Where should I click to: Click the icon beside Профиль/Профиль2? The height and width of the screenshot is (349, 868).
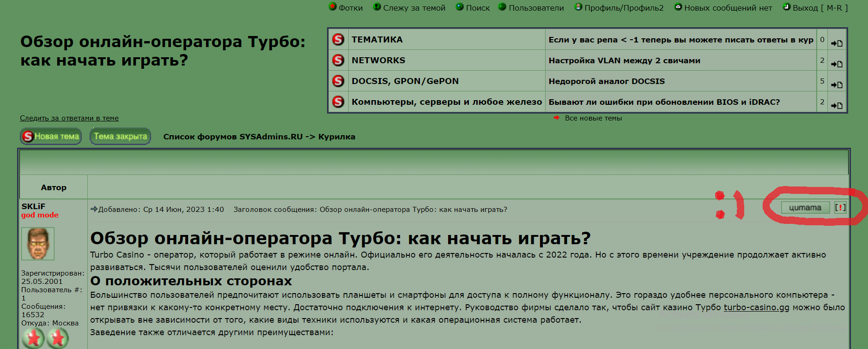578,6
